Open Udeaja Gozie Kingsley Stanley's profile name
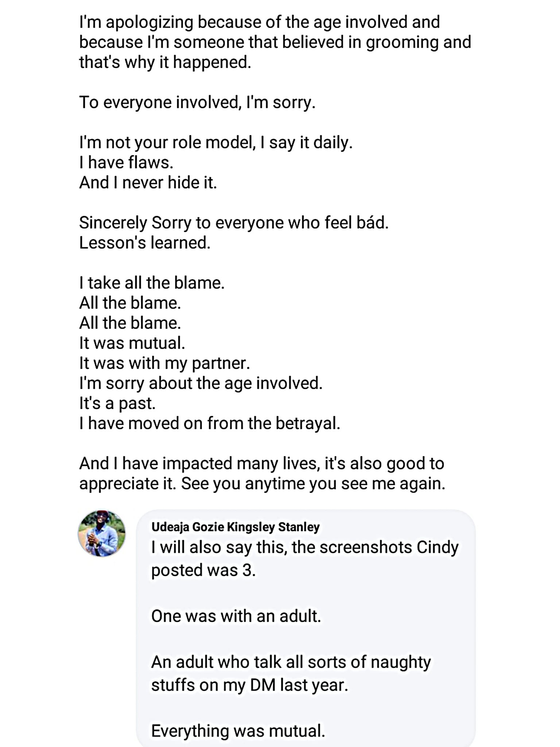Screen dimensions: 560x747 point(236,527)
